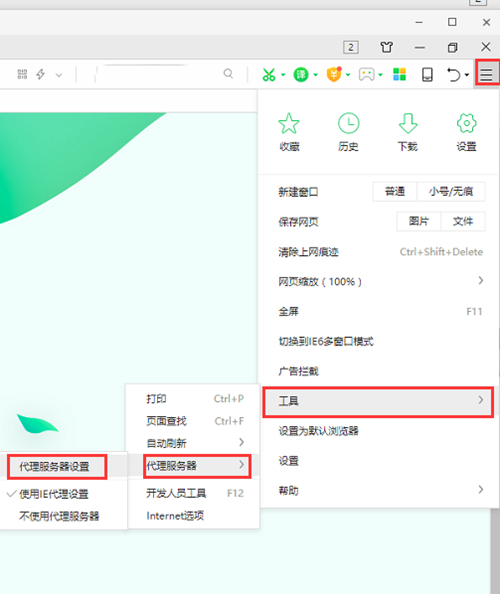Viewport: 500px width, 594px height.
Task: Open the 收藏 favorites star icon
Action: pyautogui.click(x=289, y=132)
